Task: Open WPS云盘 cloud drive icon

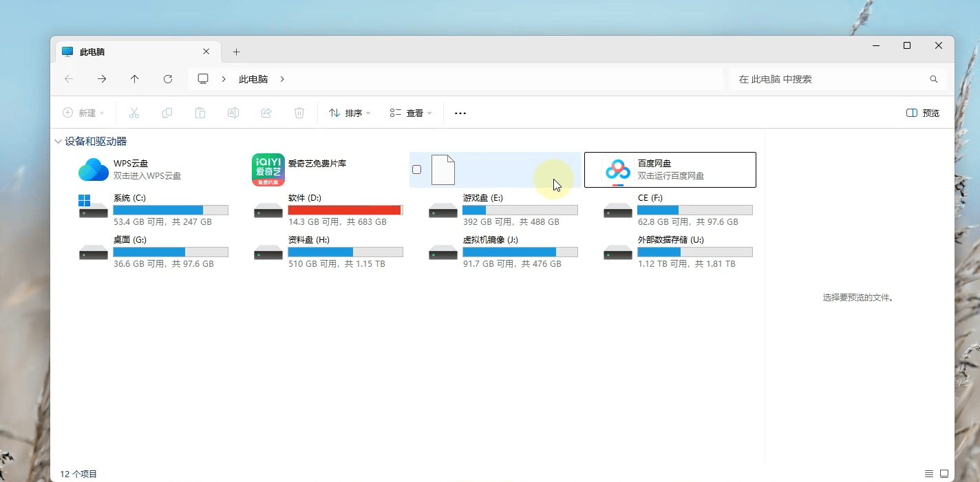Action: click(x=94, y=170)
